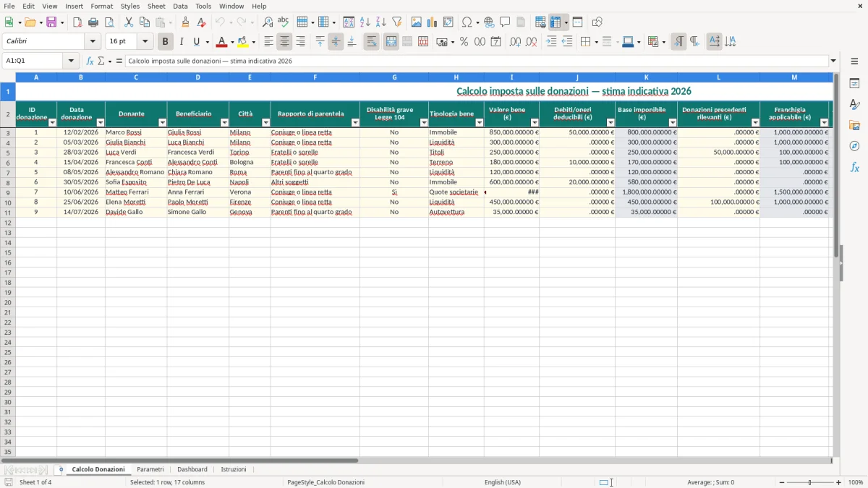Viewport: 868px width, 488px height.
Task: Open the Function Wizard in formula bar
Action: point(90,61)
